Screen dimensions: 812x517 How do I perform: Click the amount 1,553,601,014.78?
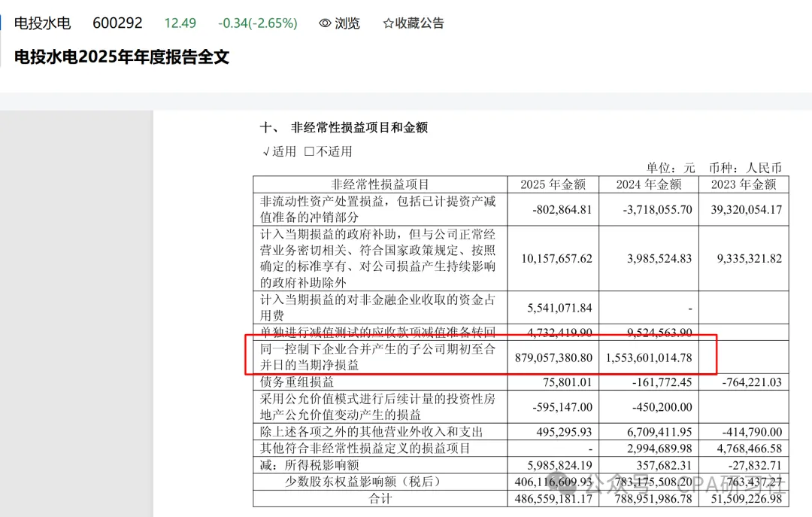coord(649,357)
